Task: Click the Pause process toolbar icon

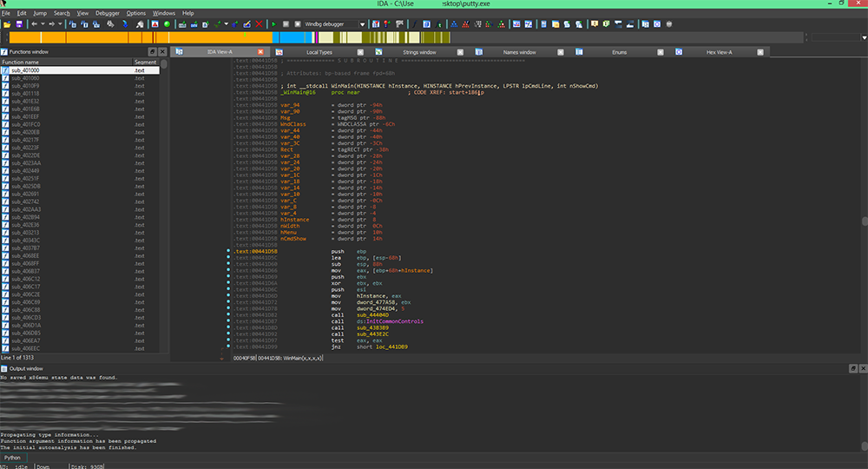Action: click(x=285, y=24)
